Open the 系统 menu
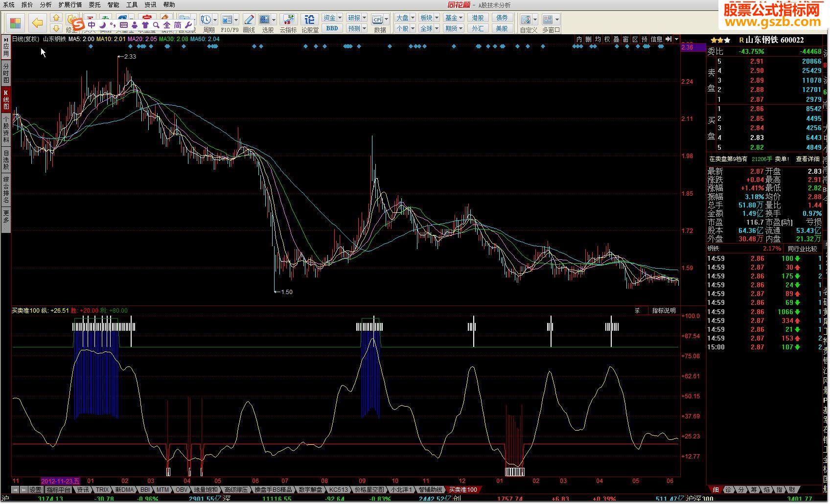Image resolution: width=830 pixels, height=504 pixels. (x=8, y=4)
